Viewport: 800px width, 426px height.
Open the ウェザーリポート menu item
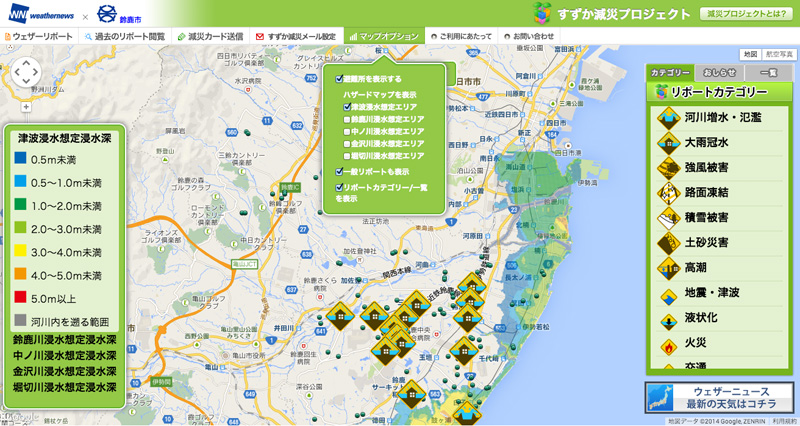click(x=39, y=36)
